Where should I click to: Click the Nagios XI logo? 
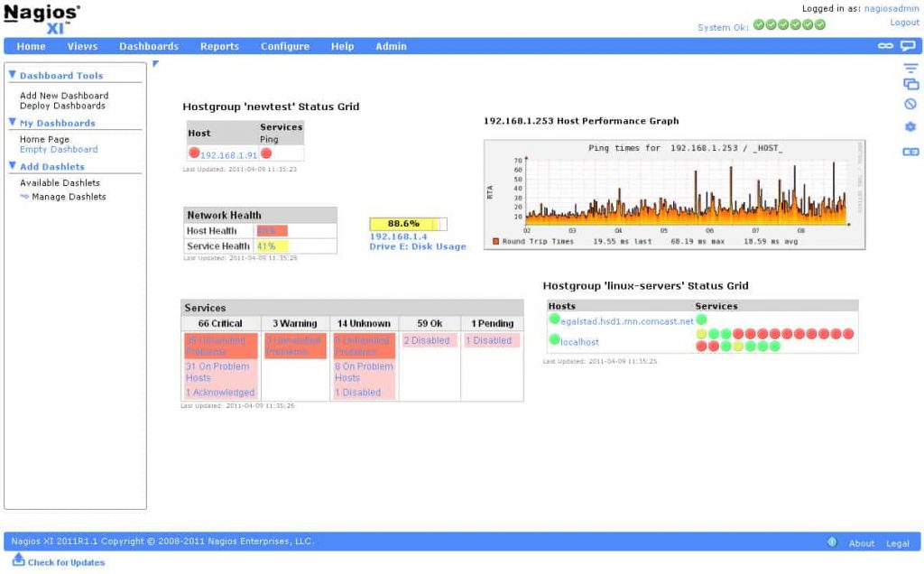(x=42, y=20)
